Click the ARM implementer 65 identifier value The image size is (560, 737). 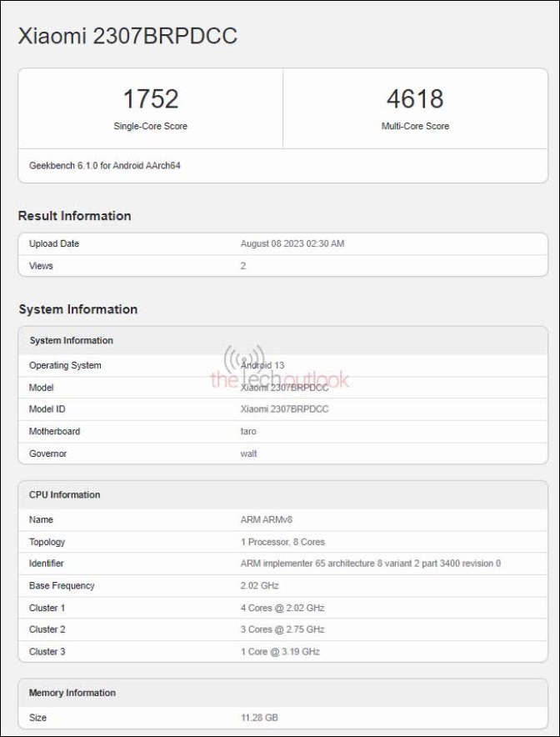point(371,563)
